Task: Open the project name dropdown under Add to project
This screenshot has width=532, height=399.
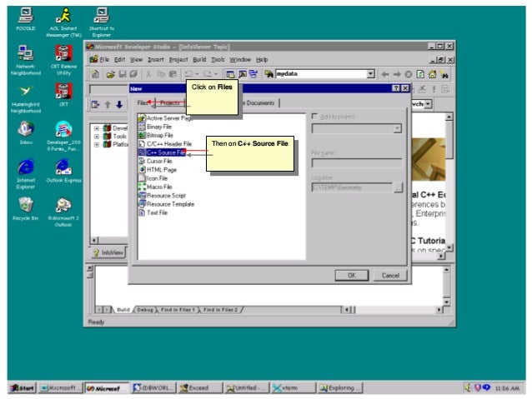Action: tap(397, 128)
